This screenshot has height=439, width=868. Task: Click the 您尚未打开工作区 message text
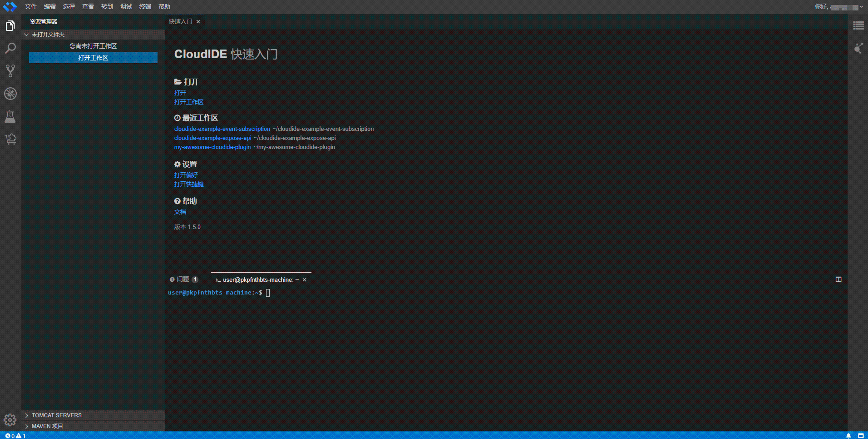click(93, 46)
